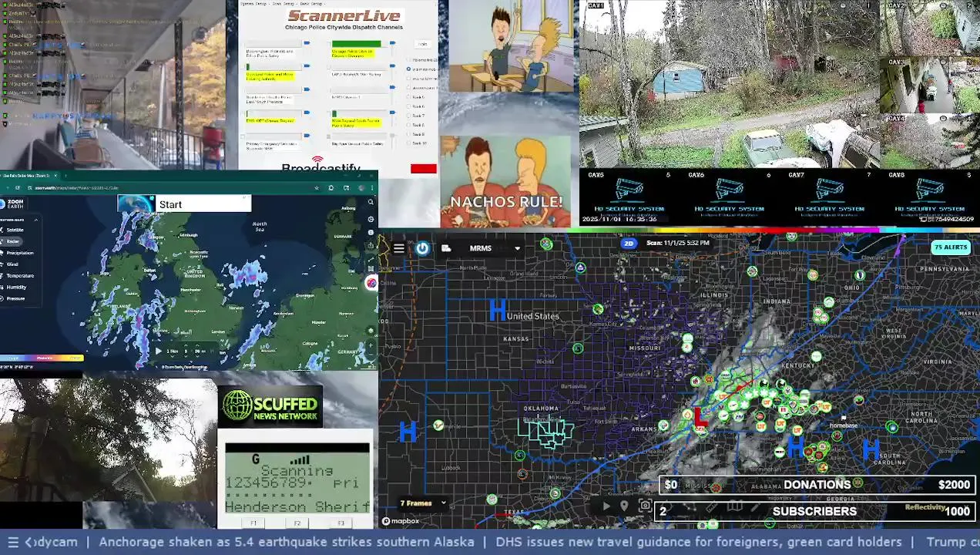
Task: Click the blue power icon on radar map
Action: 422,248
